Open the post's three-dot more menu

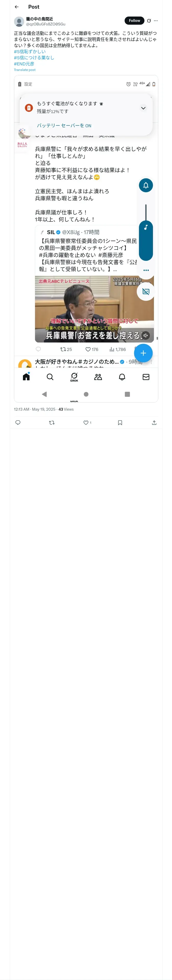click(156, 21)
